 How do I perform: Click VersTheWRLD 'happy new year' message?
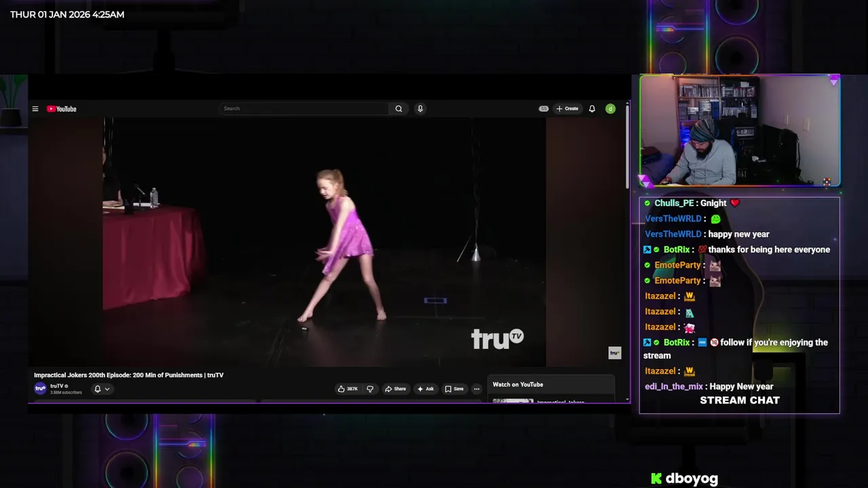[738, 234]
